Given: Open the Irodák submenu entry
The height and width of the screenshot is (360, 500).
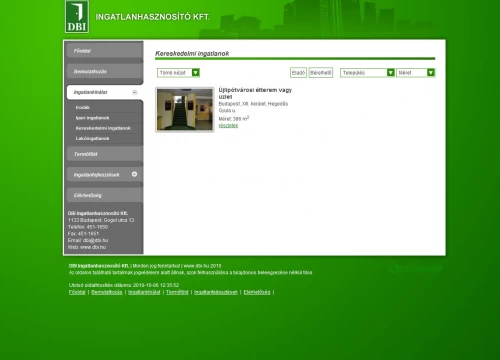Looking at the screenshot, I should click(83, 107).
